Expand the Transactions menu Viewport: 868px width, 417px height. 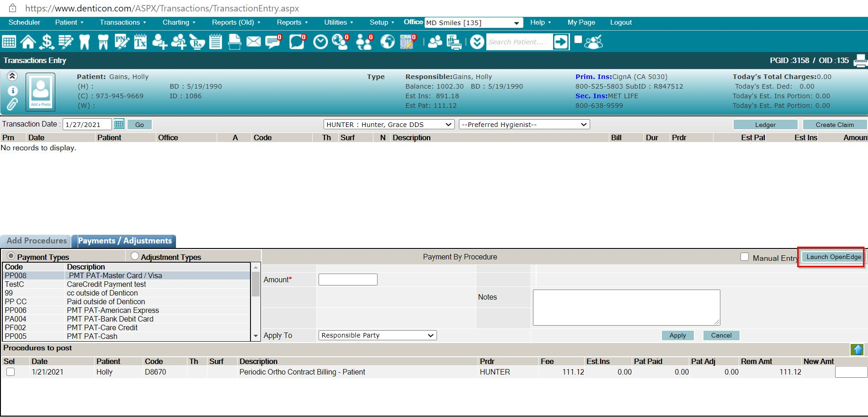click(x=123, y=22)
